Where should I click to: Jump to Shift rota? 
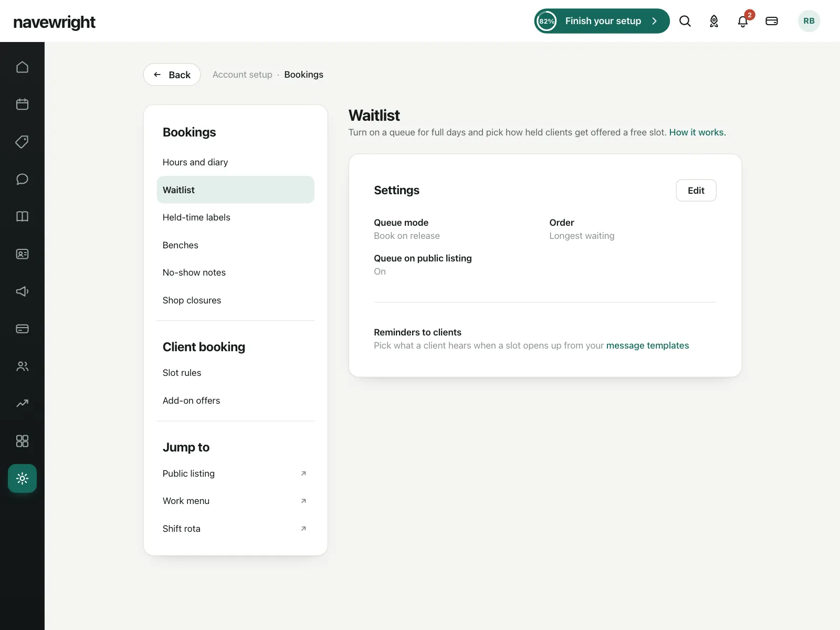click(x=235, y=529)
